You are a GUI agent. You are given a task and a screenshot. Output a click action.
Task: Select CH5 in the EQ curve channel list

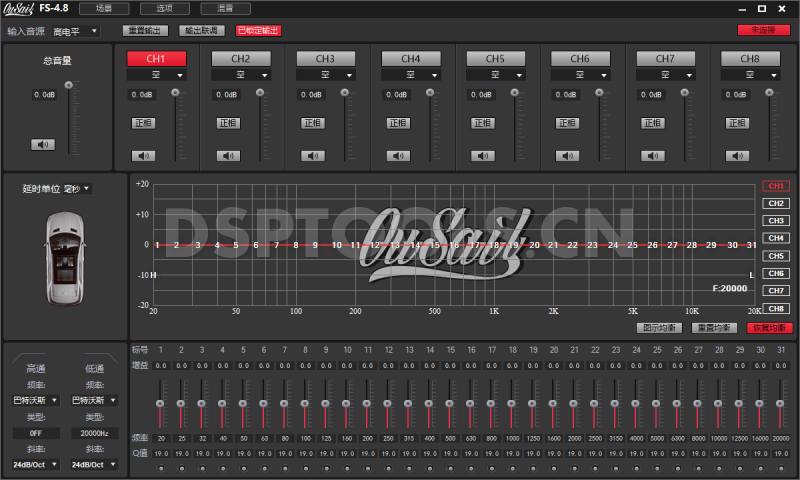776,255
